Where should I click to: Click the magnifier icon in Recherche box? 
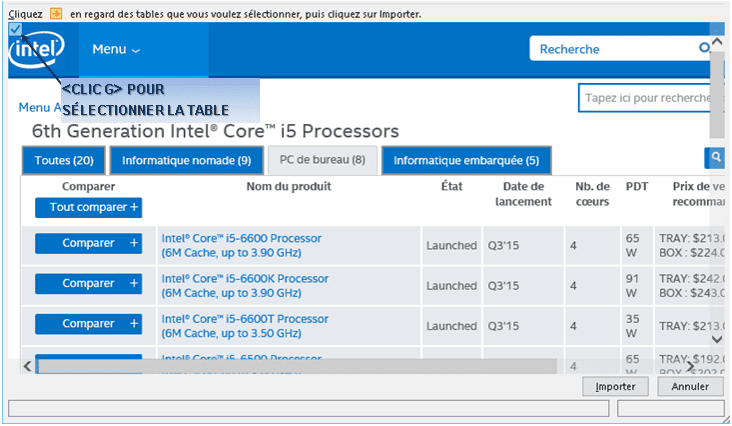coord(704,47)
